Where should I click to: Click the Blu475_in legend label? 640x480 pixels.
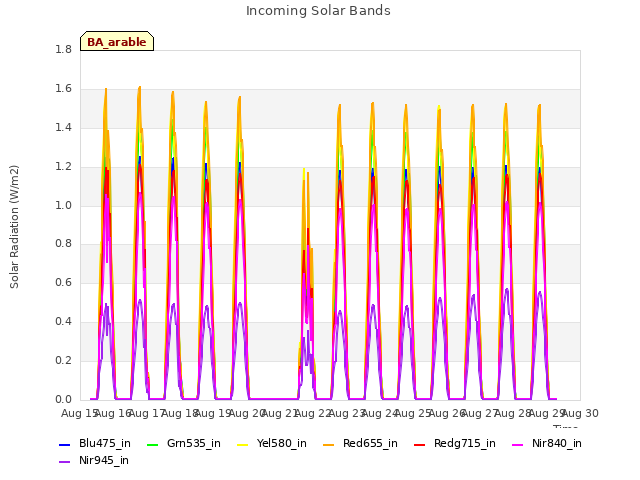pyautogui.click(x=105, y=444)
